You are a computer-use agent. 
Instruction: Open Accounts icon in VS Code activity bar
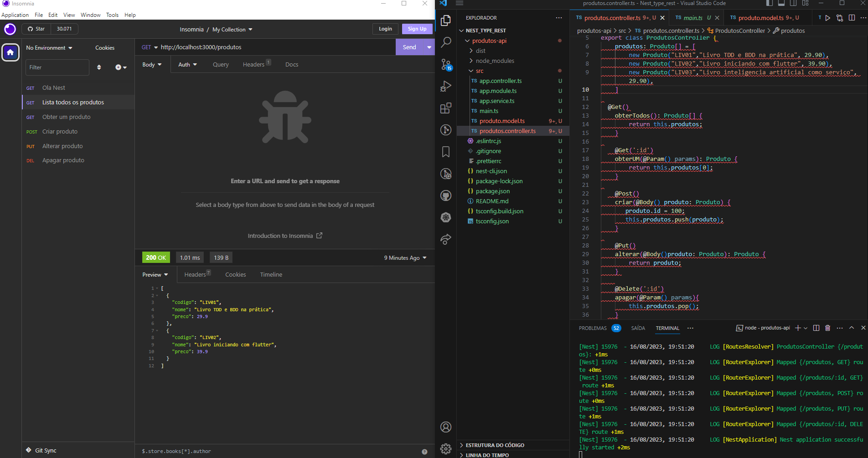tap(446, 427)
